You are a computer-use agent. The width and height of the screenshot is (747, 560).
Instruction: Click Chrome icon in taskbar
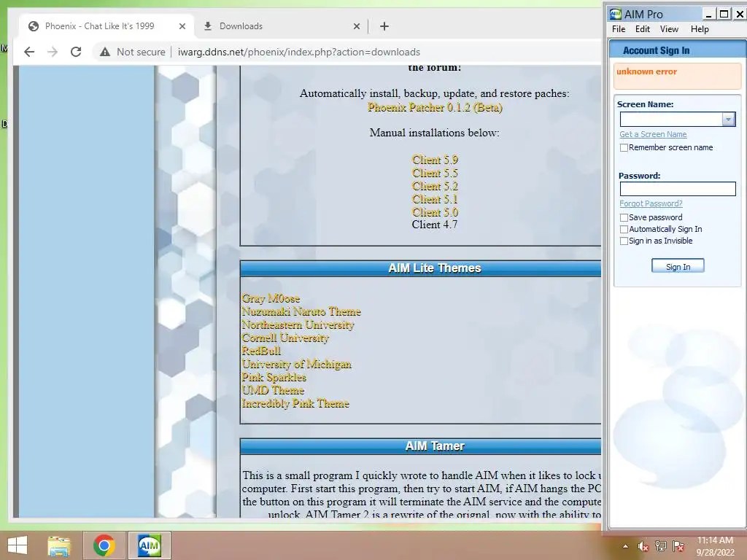click(x=104, y=545)
